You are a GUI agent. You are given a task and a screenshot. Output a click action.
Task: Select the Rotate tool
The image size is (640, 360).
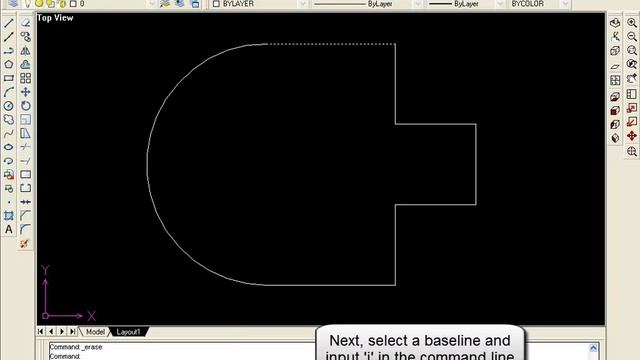[x=25, y=106]
